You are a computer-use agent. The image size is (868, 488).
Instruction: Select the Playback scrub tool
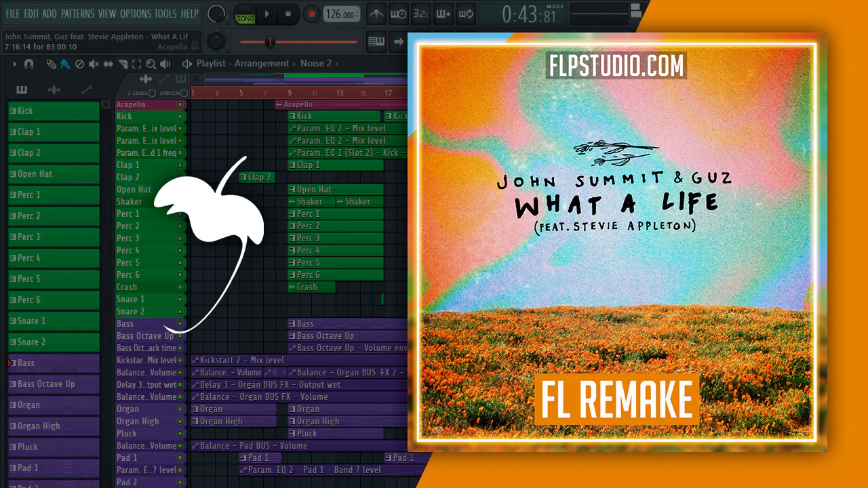165,64
